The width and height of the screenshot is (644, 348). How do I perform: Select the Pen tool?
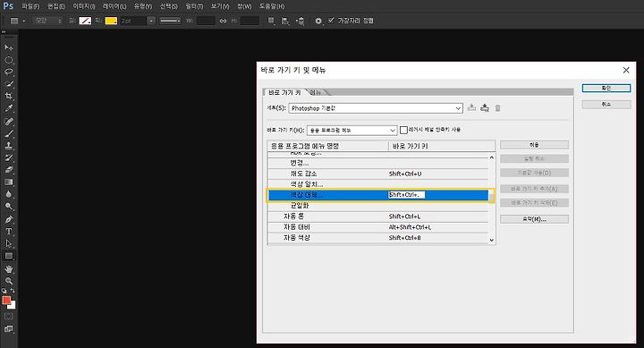[9, 219]
